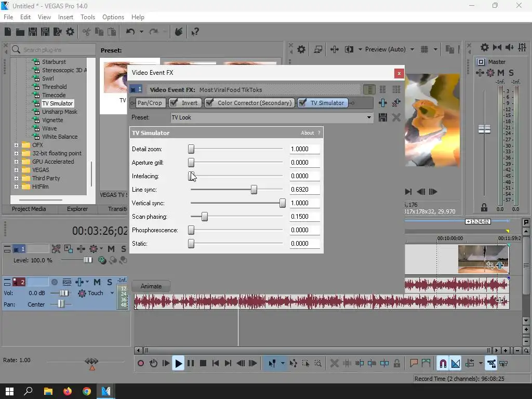532x399 pixels.
Task: Click the Line sync slider handle
Action: [254, 190]
